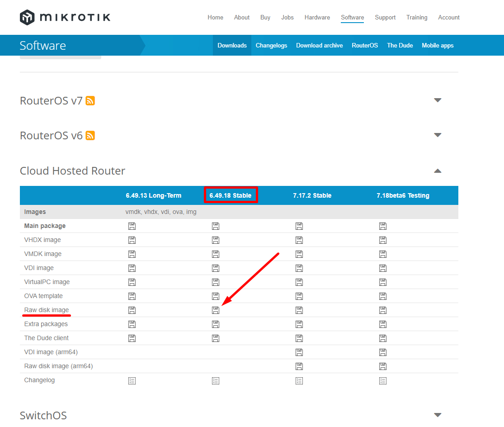
Task: Click the Extra packages row label
Action: (46, 324)
